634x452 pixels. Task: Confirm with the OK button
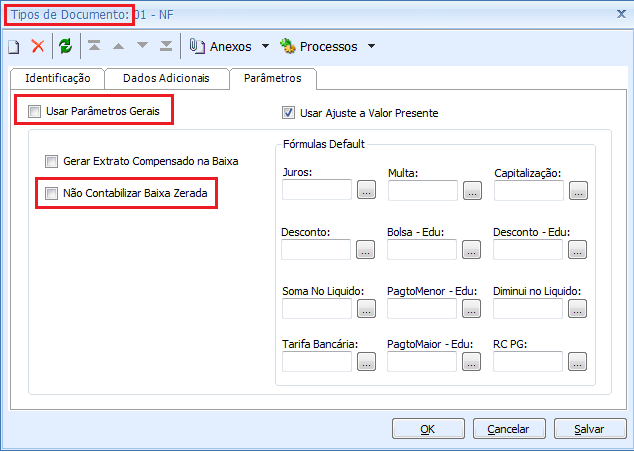tap(428, 429)
